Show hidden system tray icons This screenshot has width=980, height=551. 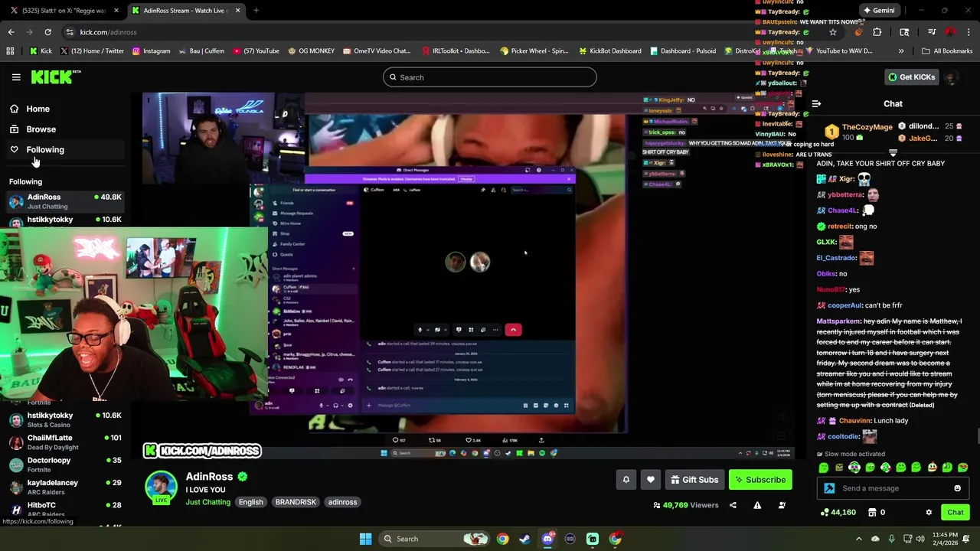pos(858,539)
